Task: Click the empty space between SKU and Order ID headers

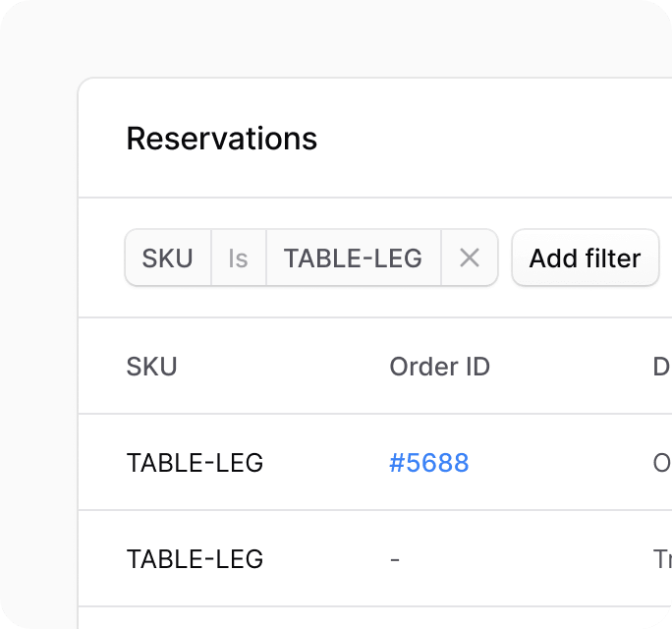Action: 283,367
